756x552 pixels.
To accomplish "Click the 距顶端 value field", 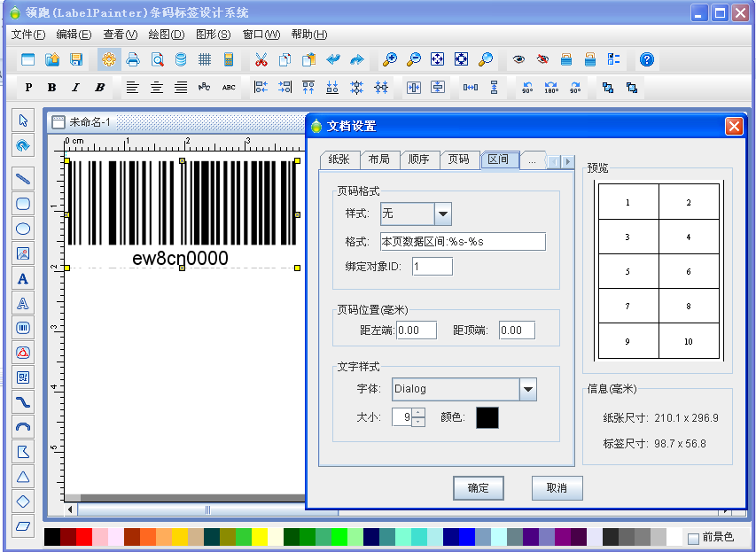I will point(517,330).
